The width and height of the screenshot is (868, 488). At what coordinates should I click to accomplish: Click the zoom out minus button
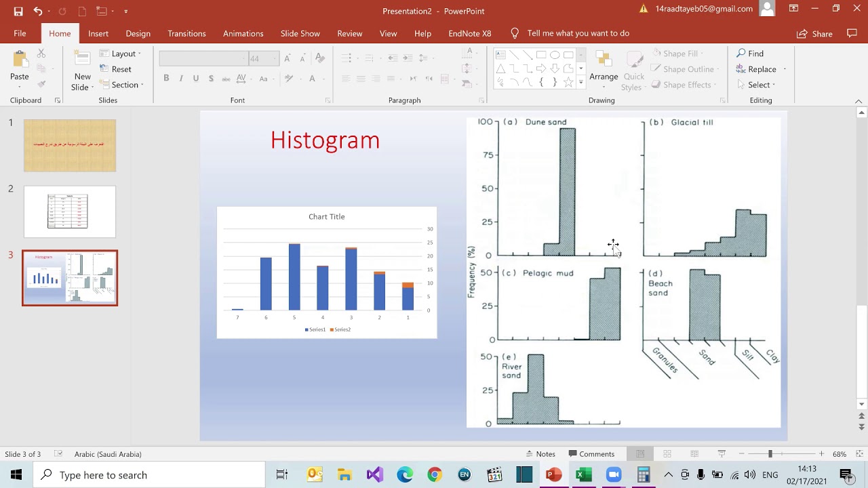(741, 454)
